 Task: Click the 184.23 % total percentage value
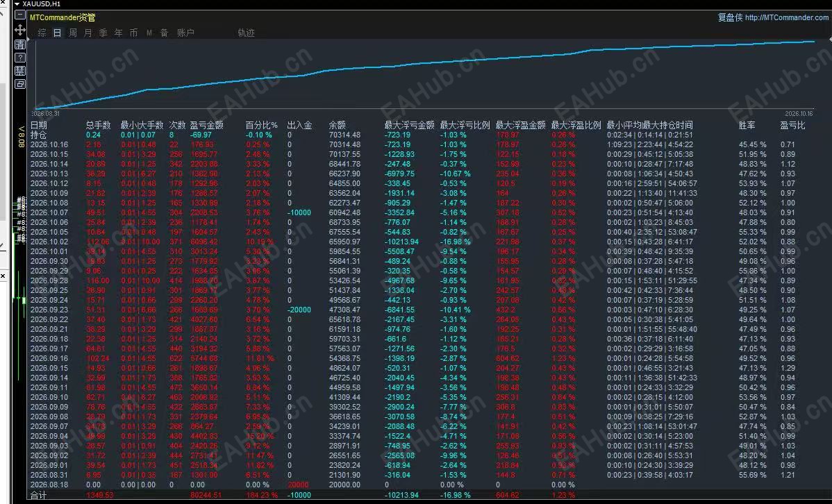262,495
